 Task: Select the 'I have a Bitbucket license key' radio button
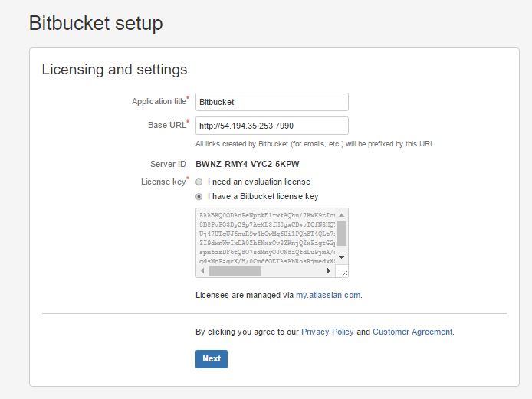pyautogui.click(x=199, y=196)
